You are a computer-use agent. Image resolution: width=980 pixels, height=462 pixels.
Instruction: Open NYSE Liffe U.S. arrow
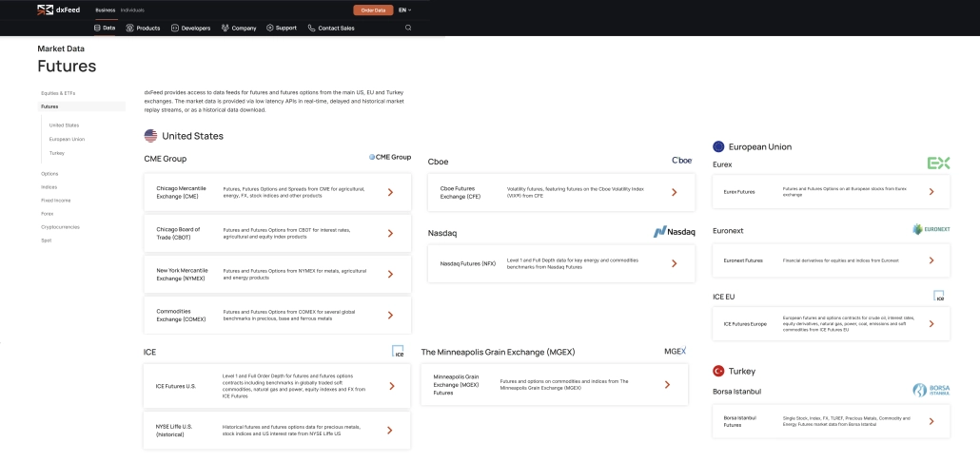[x=390, y=431]
